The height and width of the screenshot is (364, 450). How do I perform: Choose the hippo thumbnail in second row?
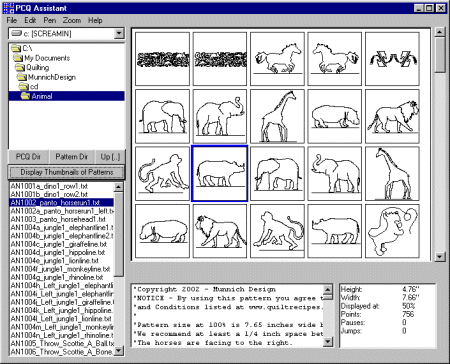pos(335,116)
